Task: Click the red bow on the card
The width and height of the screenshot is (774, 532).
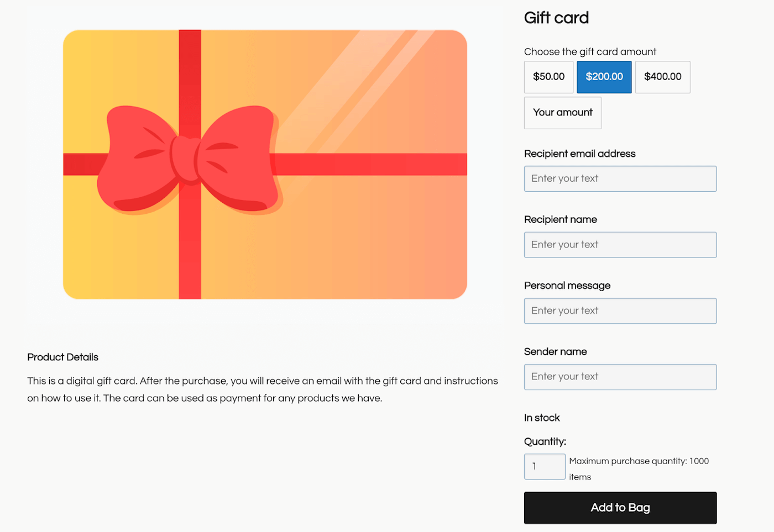Action: (190, 159)
